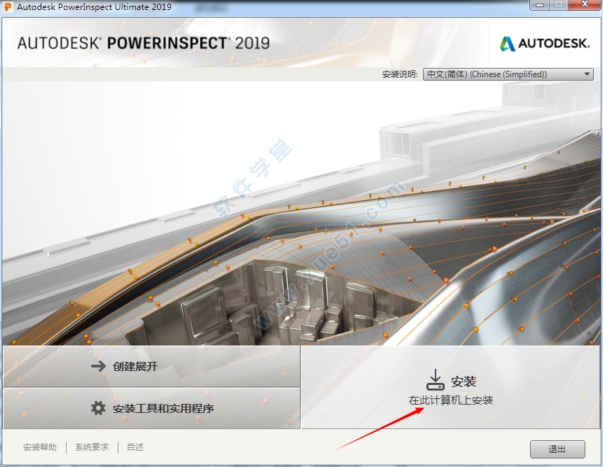
Task: Open the 自述 readme link
Action: click(x=135, y=447)
